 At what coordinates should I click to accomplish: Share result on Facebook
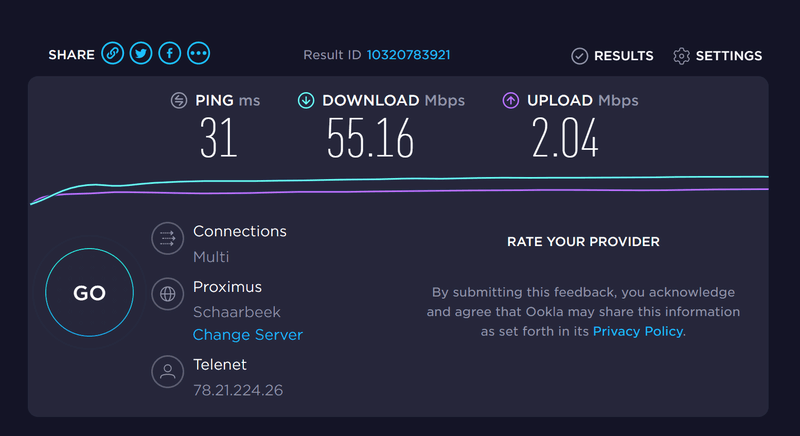(x=169, y=54)
